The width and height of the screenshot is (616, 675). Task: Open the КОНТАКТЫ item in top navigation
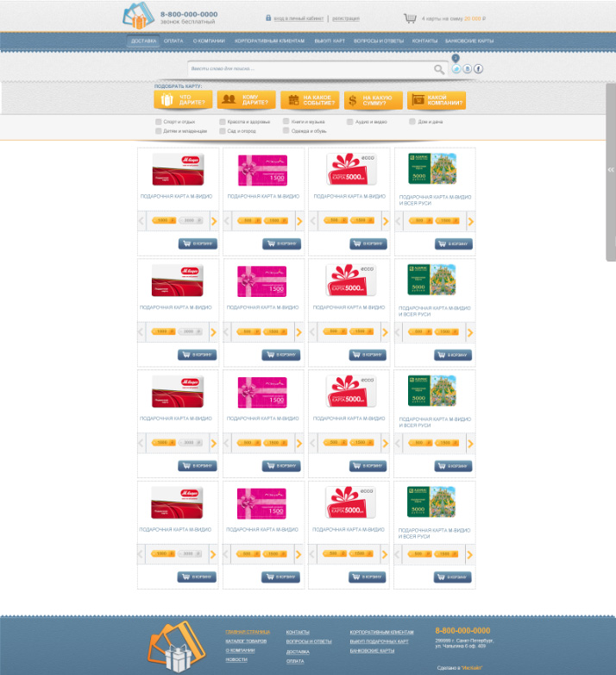click(424, 41)
